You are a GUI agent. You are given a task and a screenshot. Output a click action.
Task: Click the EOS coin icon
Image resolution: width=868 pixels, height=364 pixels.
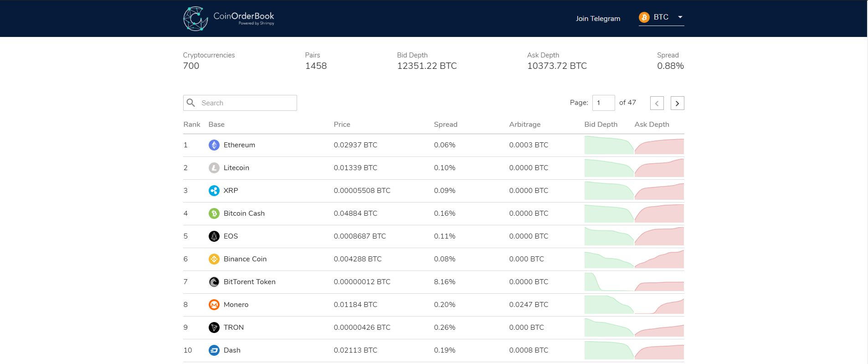point(214,236)
